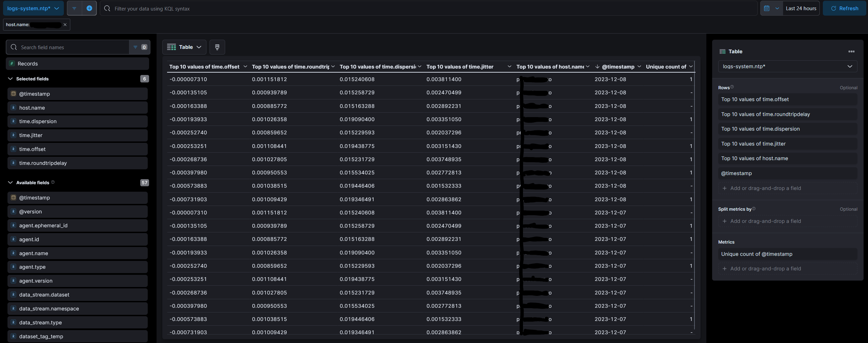Select the time.jitter selected field

pyautogui.click(x=77, y=135)
